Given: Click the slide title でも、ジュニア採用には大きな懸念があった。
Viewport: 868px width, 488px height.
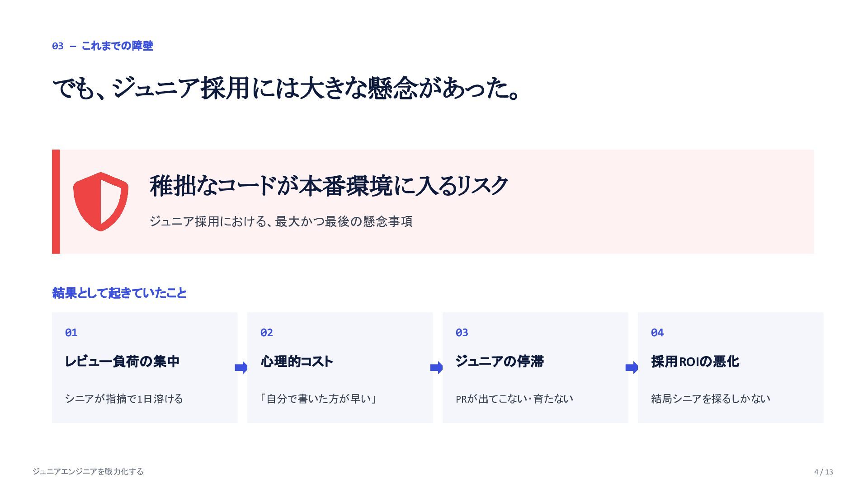Looking at the screenshot, I should click(287, 88).
